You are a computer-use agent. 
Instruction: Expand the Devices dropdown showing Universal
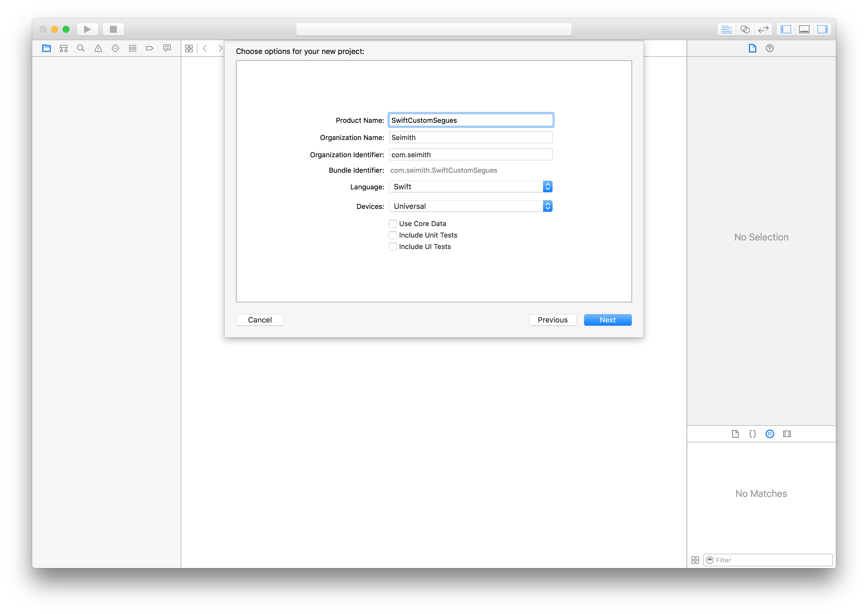(470, 206)
